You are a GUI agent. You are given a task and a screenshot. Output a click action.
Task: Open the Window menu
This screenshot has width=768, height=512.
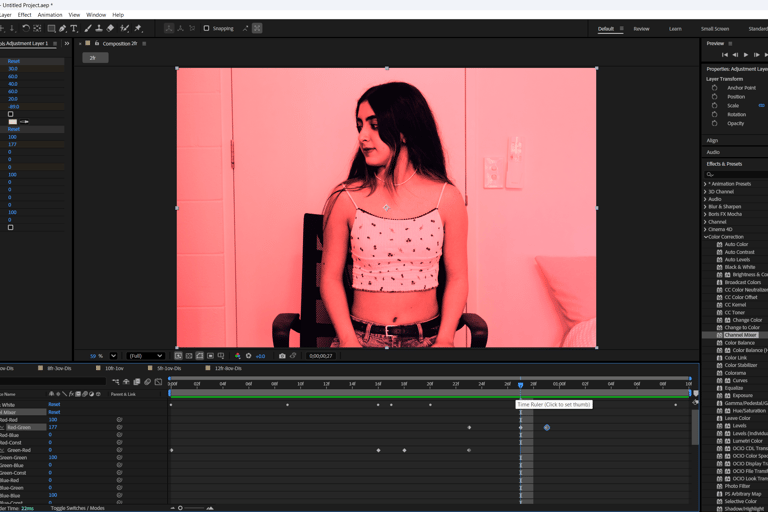(x=96, y=15)
